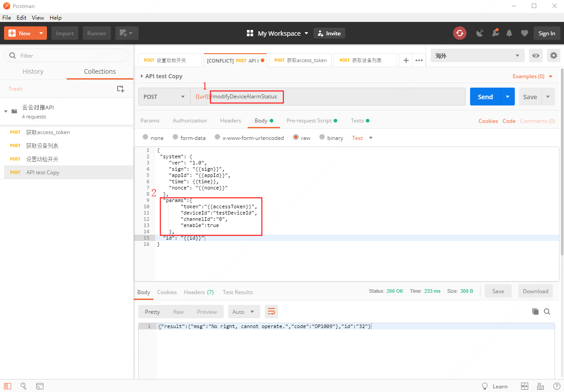Open the View menu

[38, 17]
